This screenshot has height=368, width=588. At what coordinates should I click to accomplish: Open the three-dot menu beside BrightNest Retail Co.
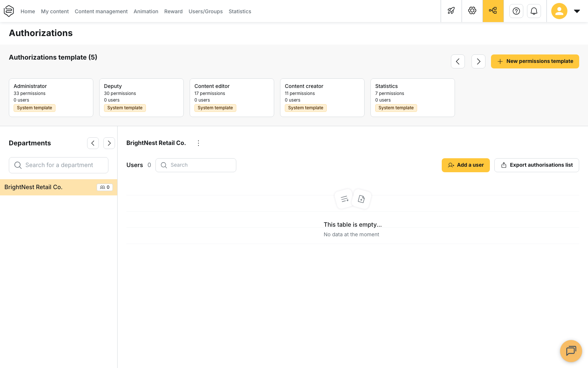pyautogui.click(x=198, y=143)
